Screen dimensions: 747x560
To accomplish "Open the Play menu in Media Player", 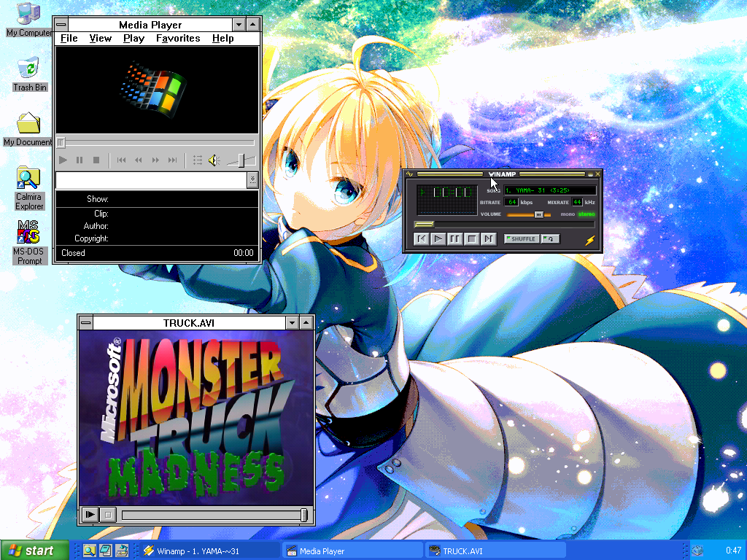I will coord(133,38).
